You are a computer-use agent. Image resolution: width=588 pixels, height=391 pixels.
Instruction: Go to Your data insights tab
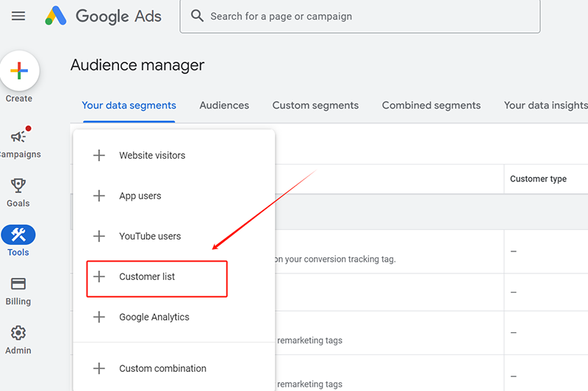click(x=545, y=105)
